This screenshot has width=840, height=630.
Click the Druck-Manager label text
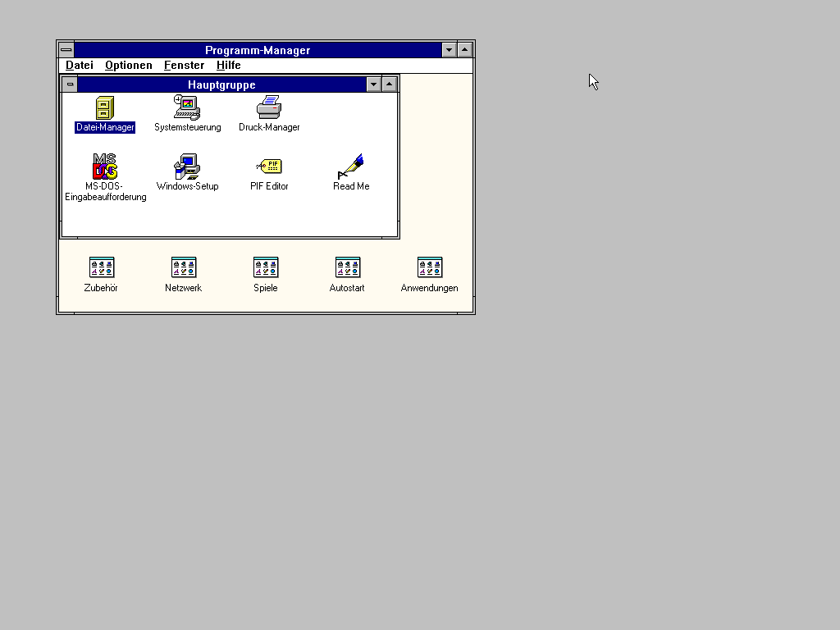pos(269,127)
